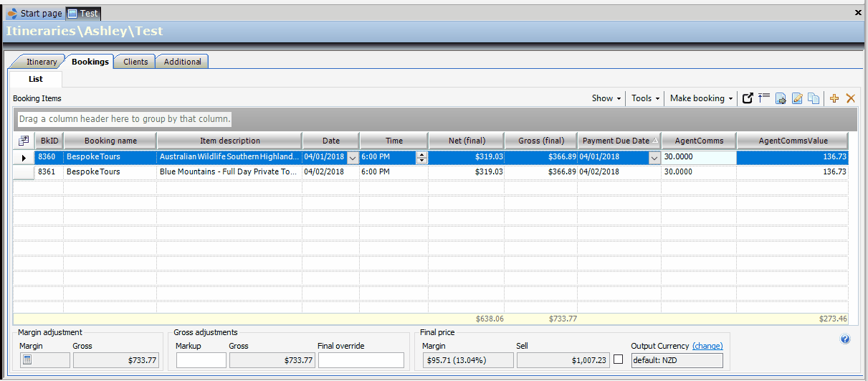Click the page-with-arrow export icon
The image size is (868, 381).
[x=781, y=98]
